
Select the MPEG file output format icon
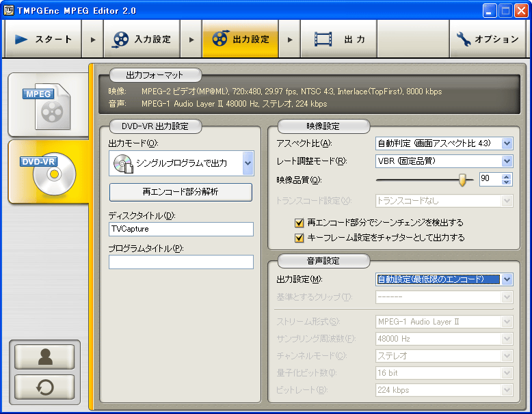click(x=48, y=105)
